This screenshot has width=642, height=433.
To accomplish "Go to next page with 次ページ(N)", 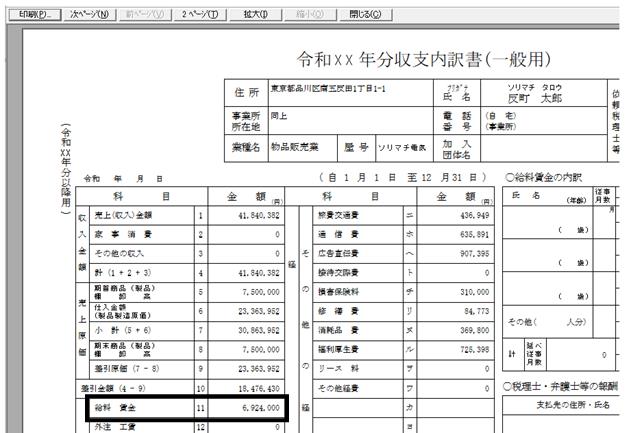I will click(89, 15).
